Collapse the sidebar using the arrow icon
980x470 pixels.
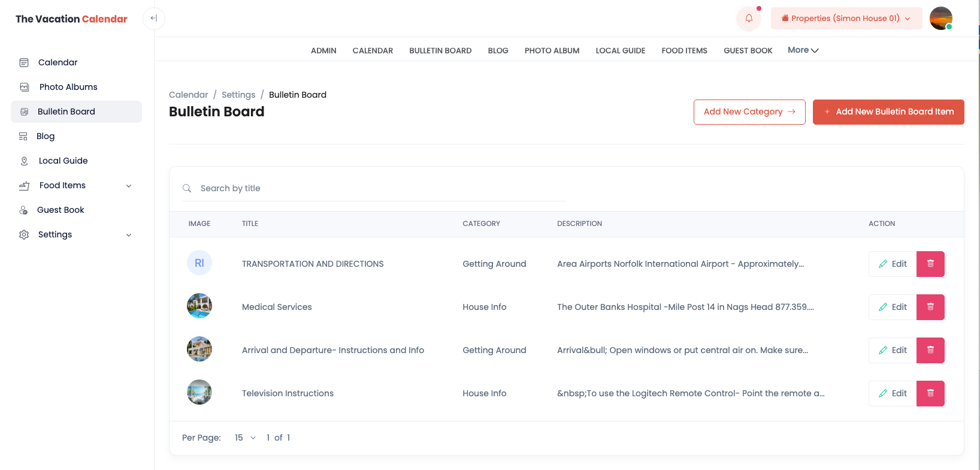tap(154, 19)
